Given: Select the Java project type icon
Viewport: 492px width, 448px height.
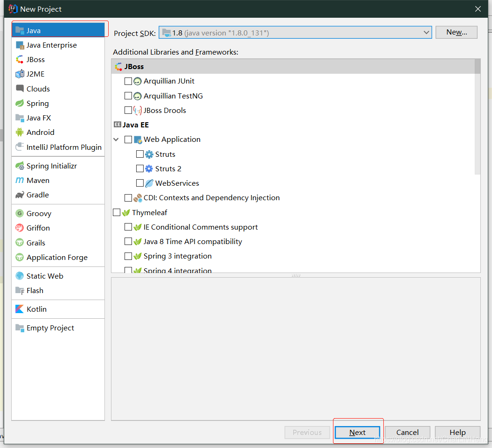Looking at the screenshot, I should tap(20, 30).
